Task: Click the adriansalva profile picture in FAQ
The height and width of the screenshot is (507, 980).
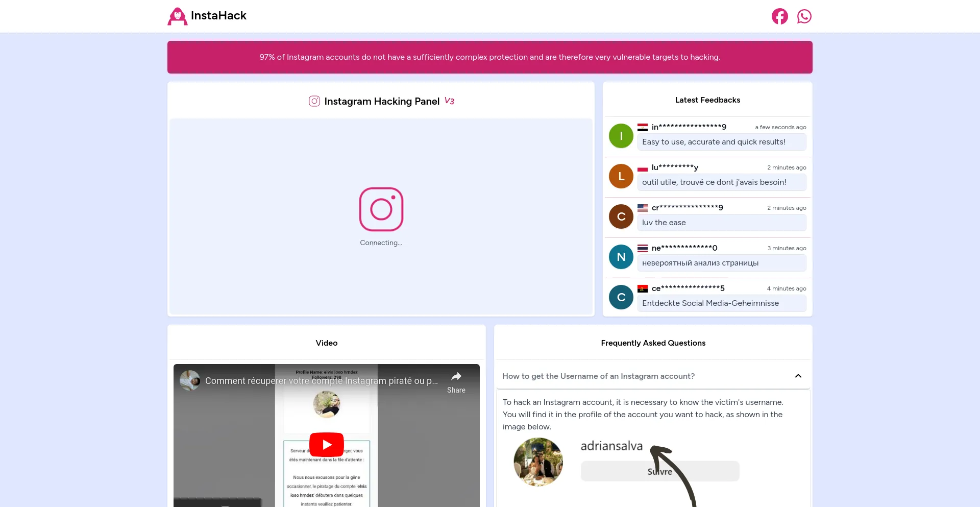Action: tap(538, 462)
